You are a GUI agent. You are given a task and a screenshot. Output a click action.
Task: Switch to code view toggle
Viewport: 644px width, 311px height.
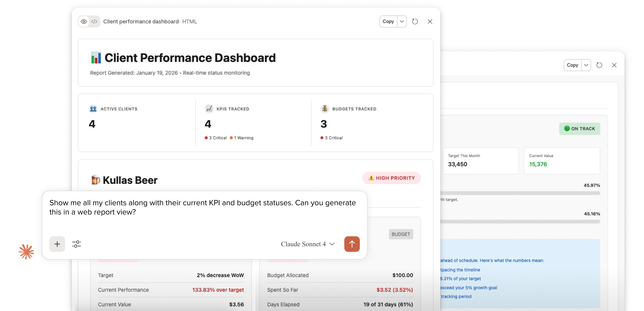[94, 22]
